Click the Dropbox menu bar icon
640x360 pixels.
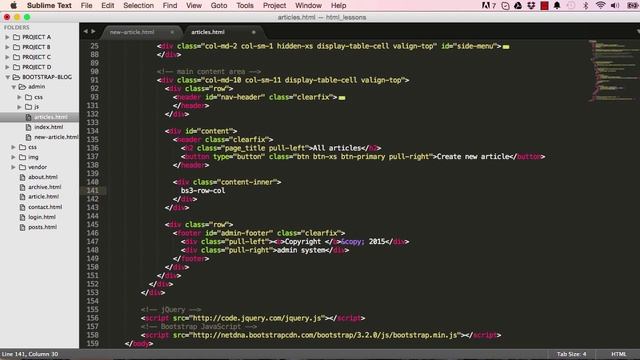pos(531,5)
